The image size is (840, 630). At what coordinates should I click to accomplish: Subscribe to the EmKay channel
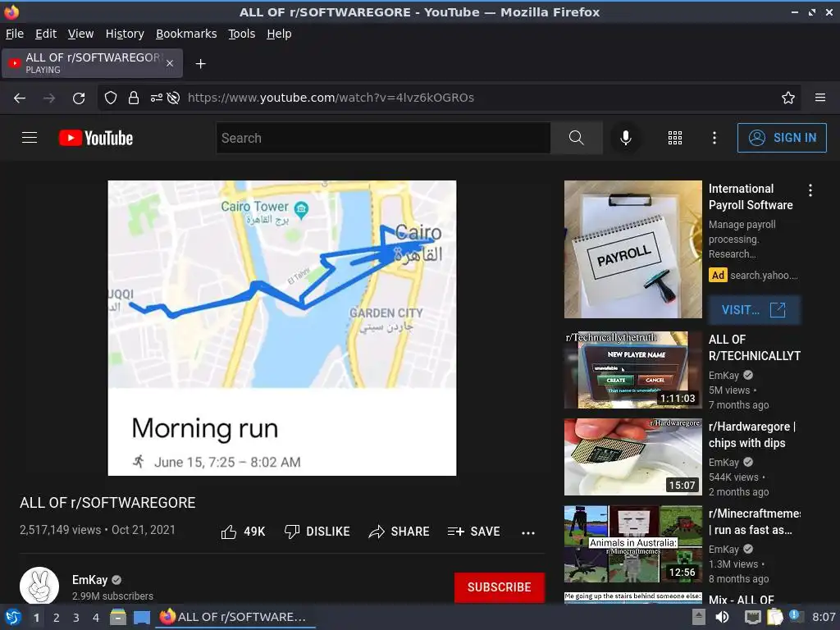point(500,587)
